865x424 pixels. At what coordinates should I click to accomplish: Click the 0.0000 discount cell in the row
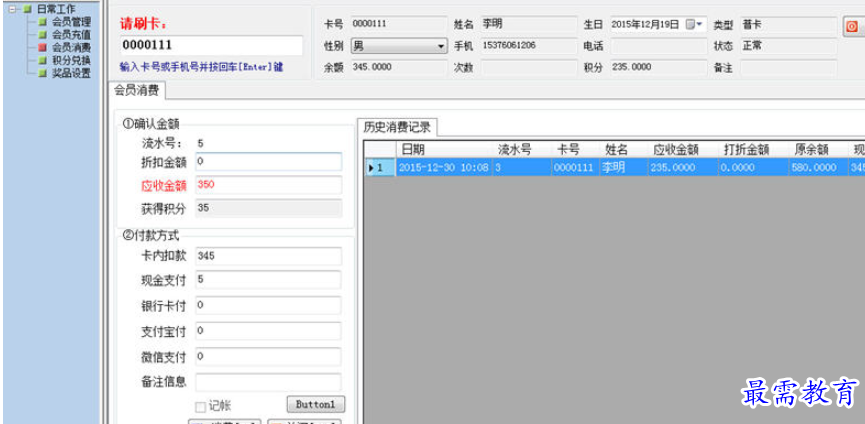coord(754,168)
